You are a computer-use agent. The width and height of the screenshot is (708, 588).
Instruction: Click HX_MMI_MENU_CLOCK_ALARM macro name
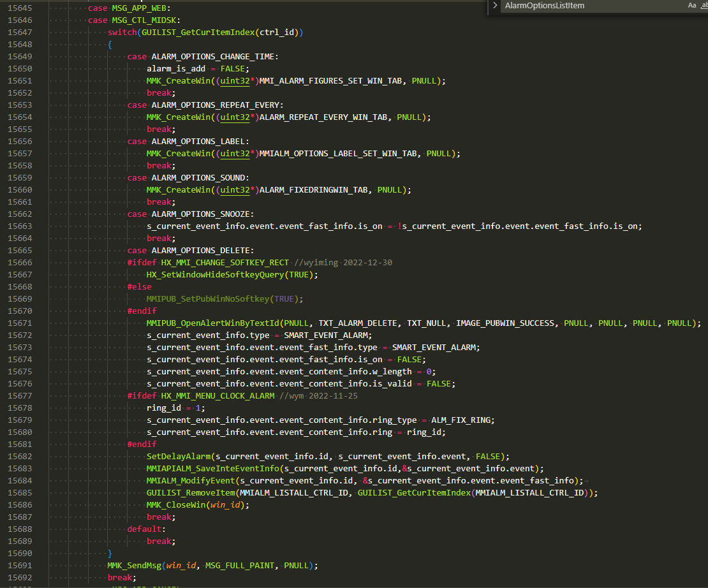(218, 396)
